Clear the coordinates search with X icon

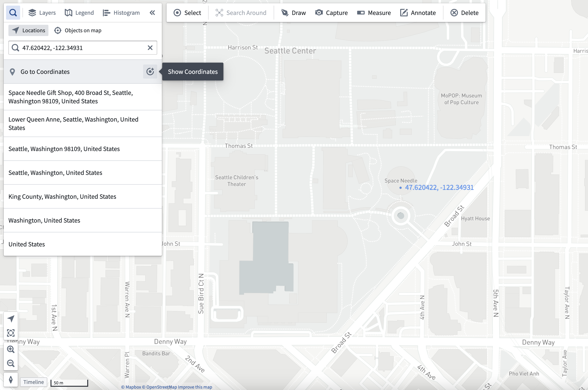150,48
